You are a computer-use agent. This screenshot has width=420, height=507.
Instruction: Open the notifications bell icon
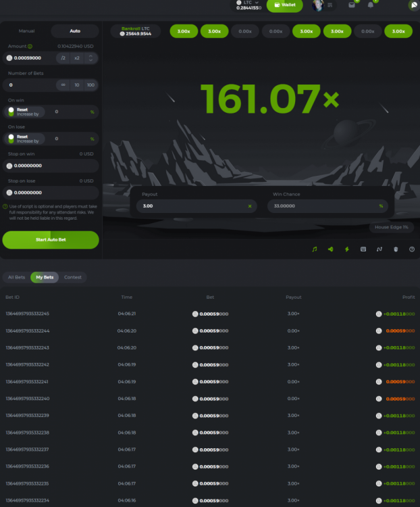tap(371, 5)
